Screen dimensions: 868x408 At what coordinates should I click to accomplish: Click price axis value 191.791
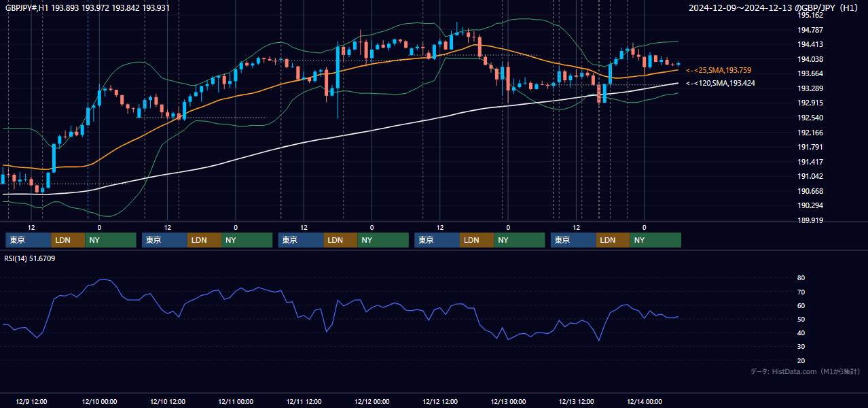click(810, 147)
